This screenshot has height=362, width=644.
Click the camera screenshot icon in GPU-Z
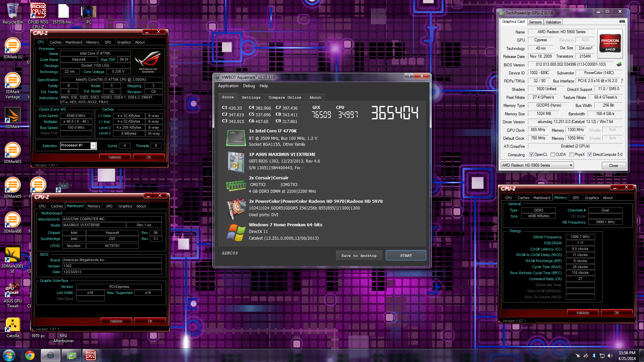tap(622, 21)
